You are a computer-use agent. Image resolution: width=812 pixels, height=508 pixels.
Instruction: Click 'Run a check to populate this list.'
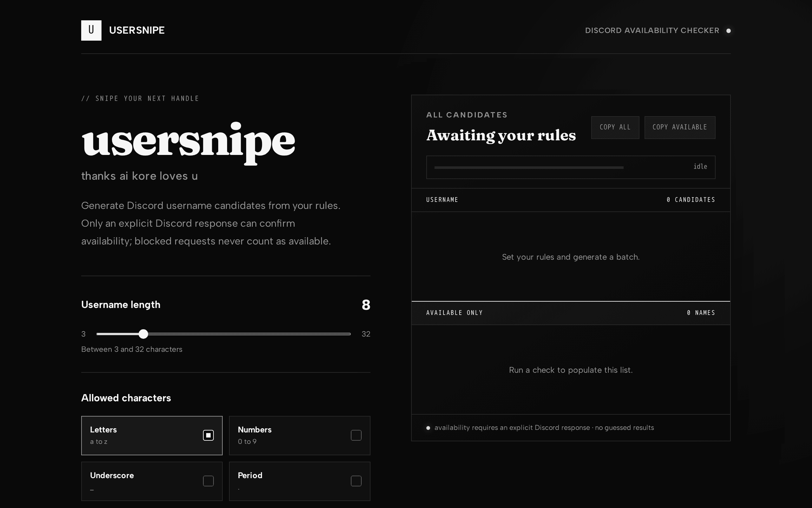tap(571, 370)
